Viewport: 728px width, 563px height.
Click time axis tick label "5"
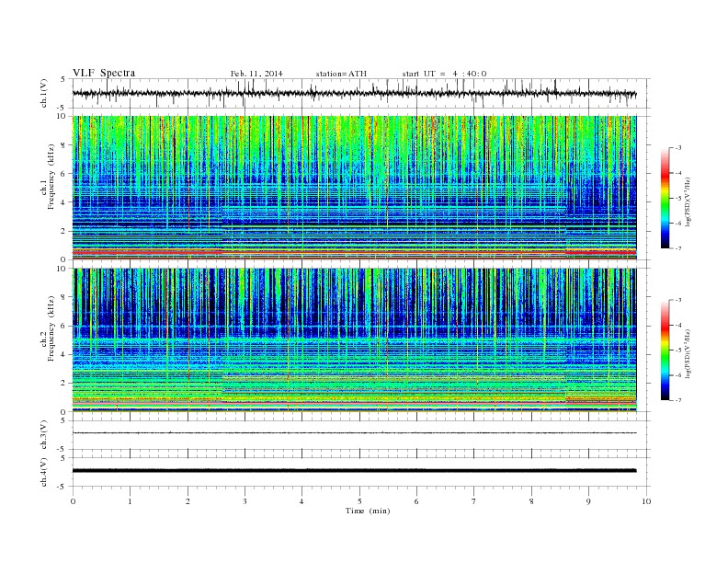(359, 501)
